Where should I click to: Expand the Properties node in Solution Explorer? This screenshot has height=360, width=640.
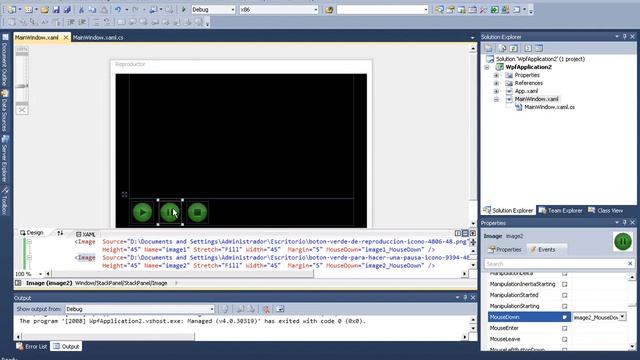tap(496, 75)
